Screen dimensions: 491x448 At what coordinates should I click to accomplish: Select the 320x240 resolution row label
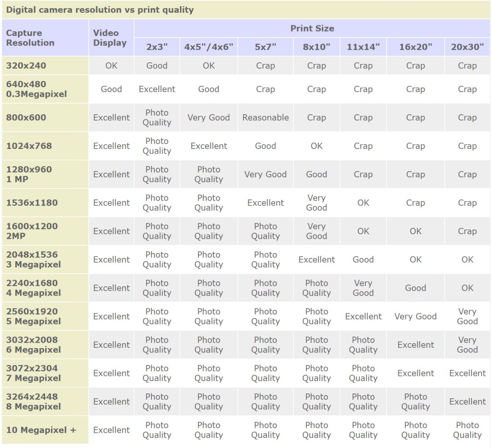pos(26,66)
